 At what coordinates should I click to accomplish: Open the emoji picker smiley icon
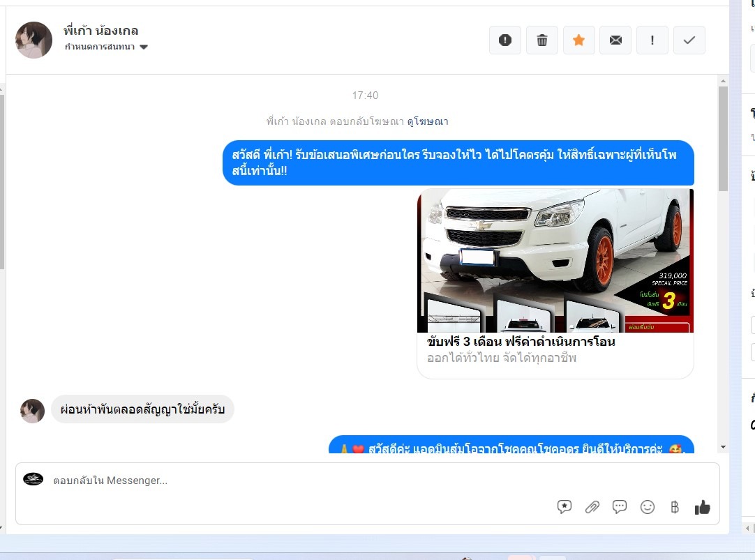tap(648, 507)
